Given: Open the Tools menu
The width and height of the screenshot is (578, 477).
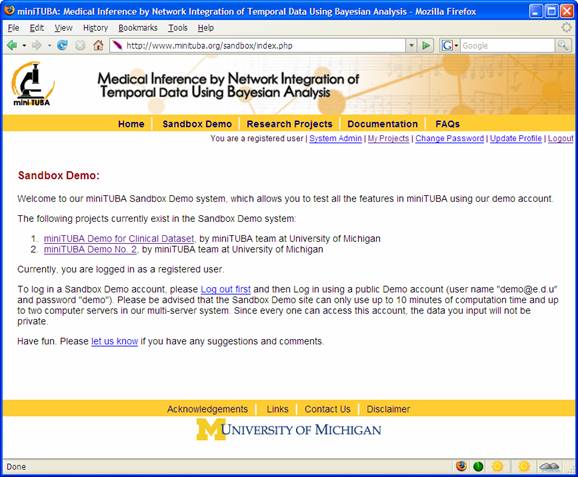Looking at the screenshot, I should point(178,28).
